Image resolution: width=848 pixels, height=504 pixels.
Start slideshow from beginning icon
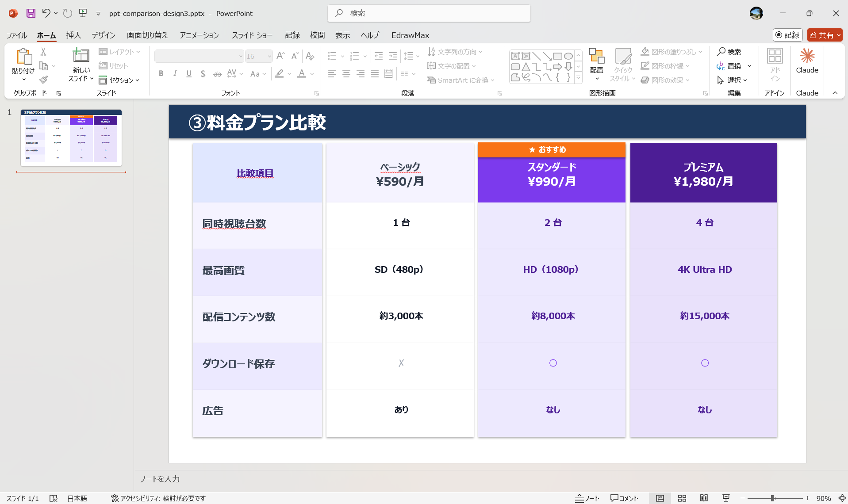(83, 13)
